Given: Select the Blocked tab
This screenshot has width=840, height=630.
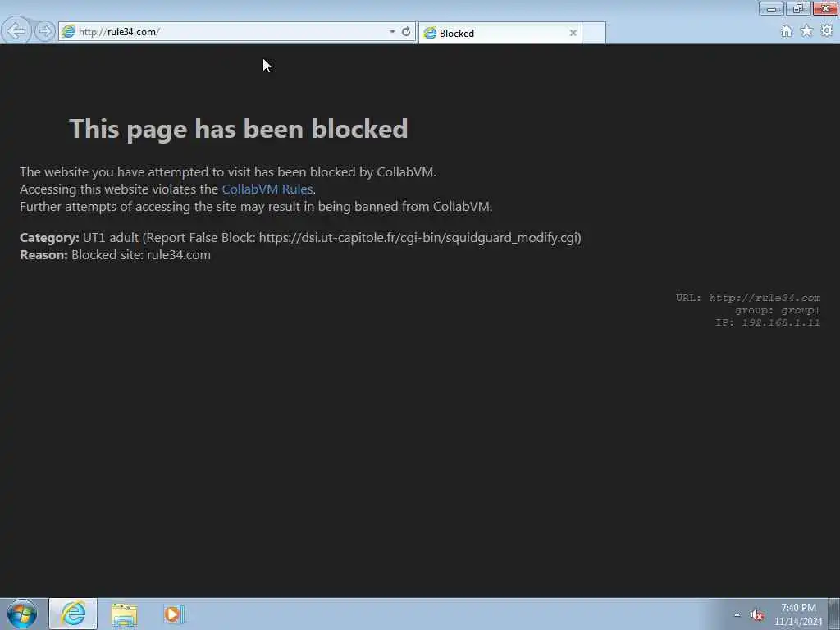Looking at the screenshot, I should point(500,33).
